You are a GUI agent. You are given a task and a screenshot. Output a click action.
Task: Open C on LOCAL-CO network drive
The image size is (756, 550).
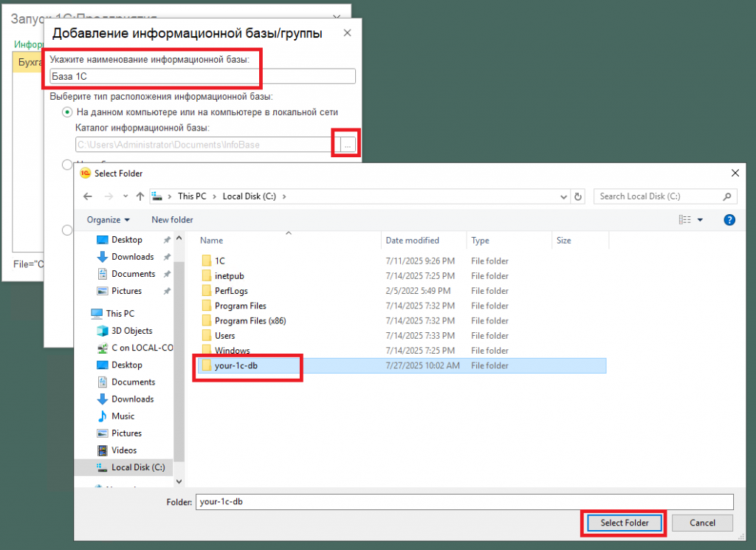pos(135,348)
